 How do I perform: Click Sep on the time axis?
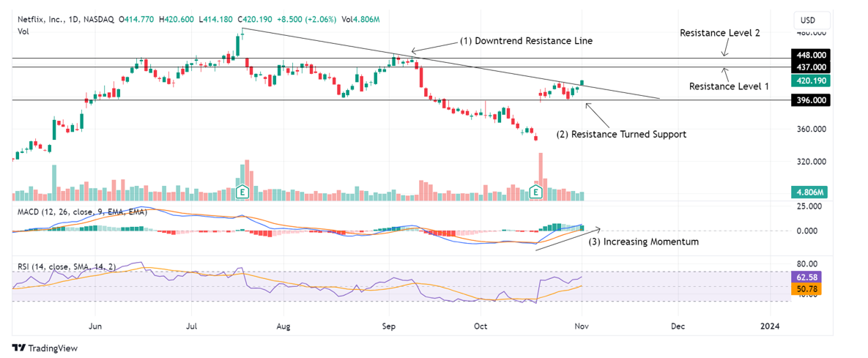point(389,327)
